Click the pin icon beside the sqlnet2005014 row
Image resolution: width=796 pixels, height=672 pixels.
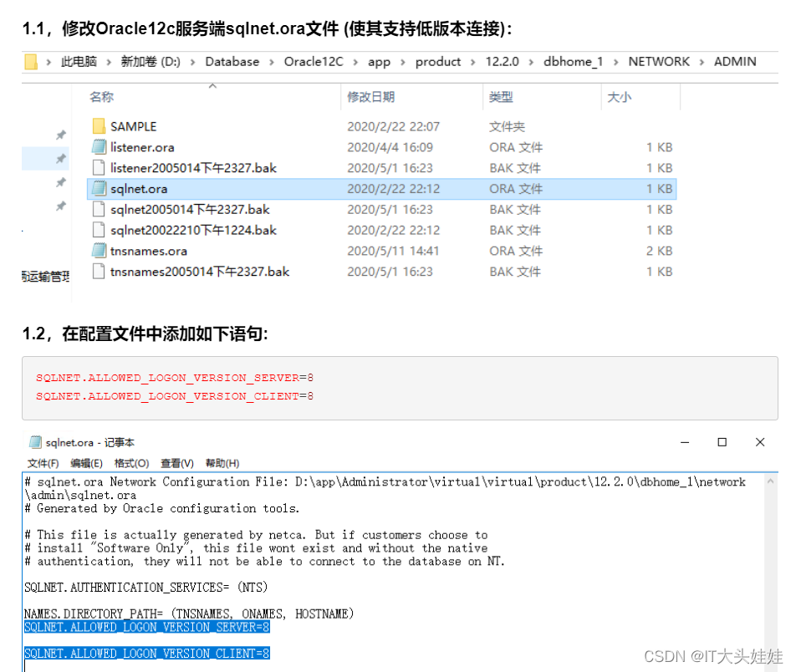61,206
